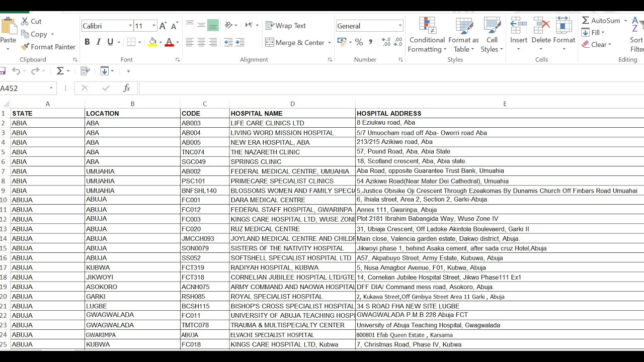This screenshot has width=644, height=362.
Task: Apply cell Borders icon
Action: pyautogui.click(x=131, y=42)
